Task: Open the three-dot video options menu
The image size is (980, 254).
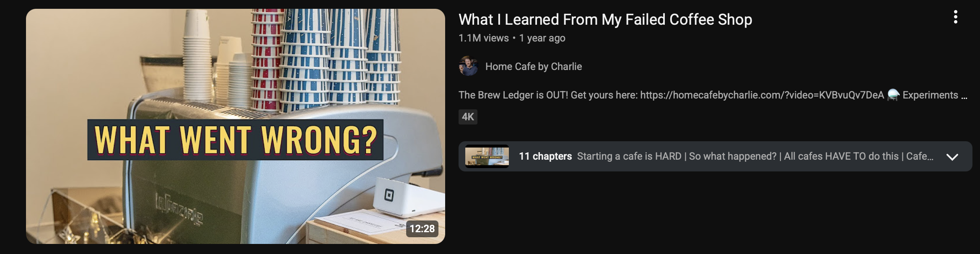Action: coord(955,17)
